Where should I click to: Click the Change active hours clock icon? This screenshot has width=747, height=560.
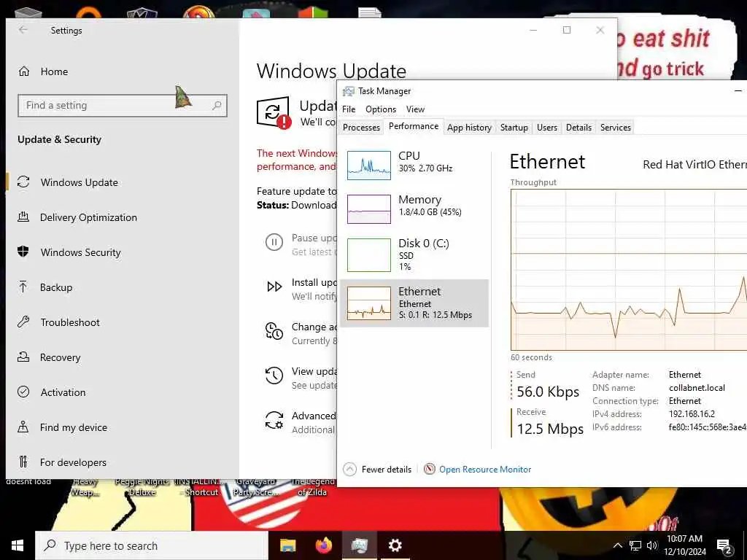pyautogui.click(x=274, y=331)
